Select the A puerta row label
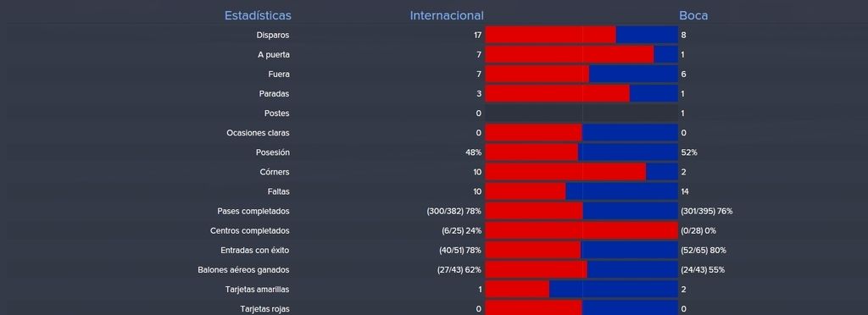 [274, 55]
